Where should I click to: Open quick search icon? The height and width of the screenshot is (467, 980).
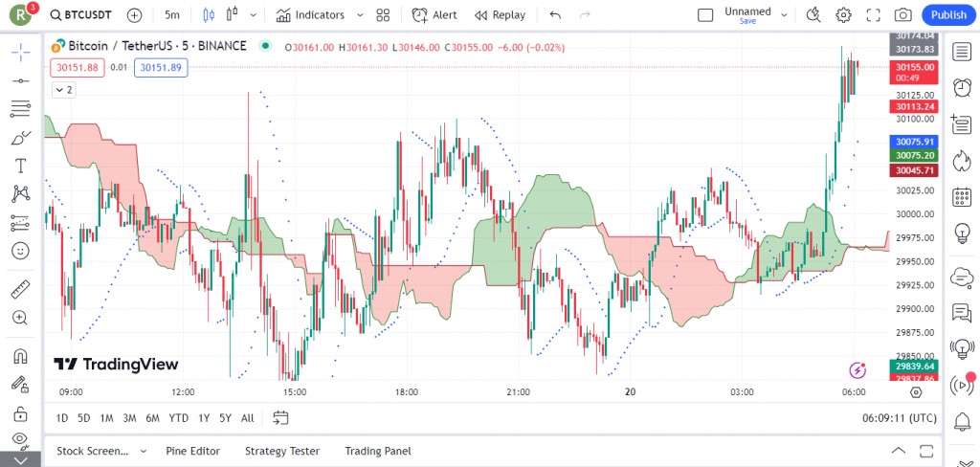[813, 15]
